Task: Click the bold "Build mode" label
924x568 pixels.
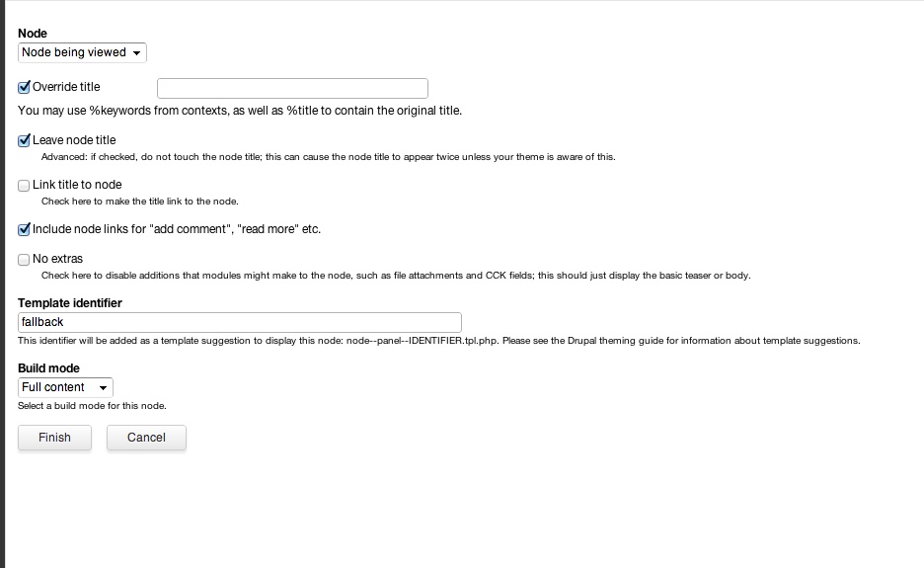Action: 48,368
